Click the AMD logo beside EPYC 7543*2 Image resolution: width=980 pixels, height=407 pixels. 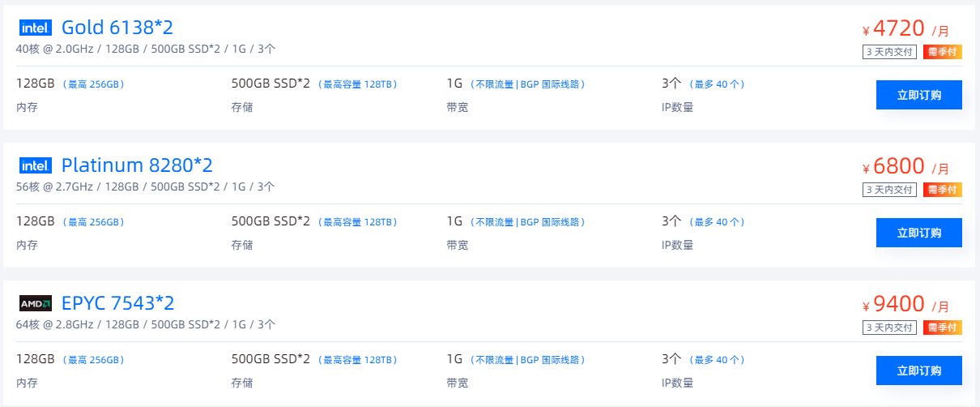tap(36, 303)
